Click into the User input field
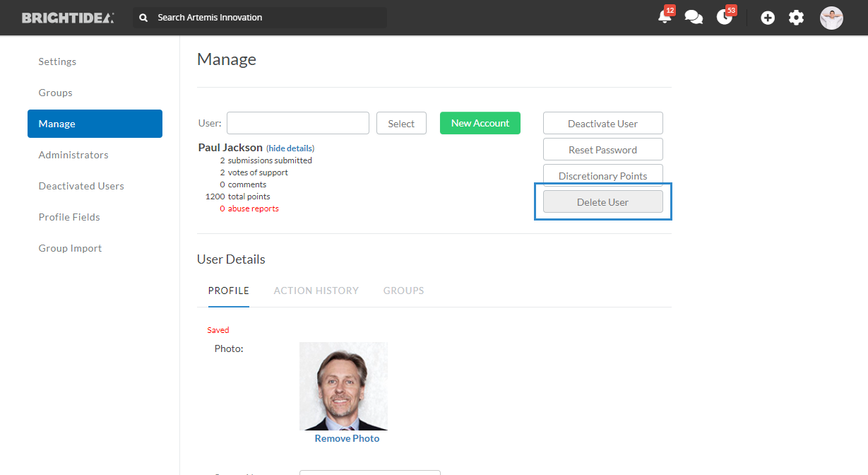 (298, 123)
